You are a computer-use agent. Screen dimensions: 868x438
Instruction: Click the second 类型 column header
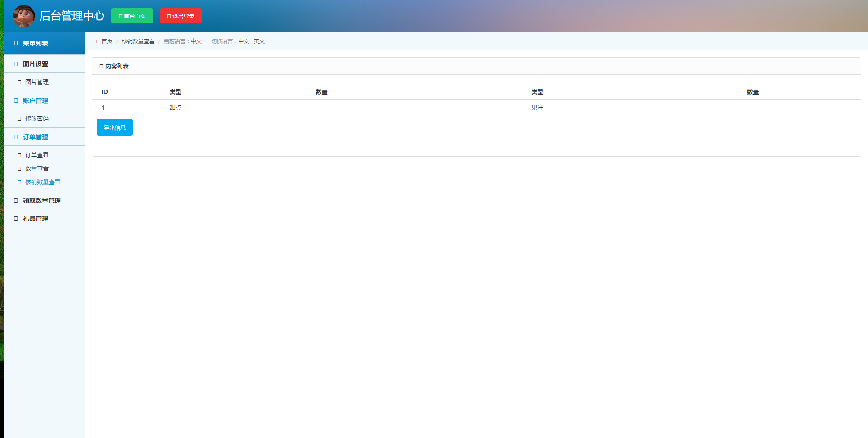point(537,92)
